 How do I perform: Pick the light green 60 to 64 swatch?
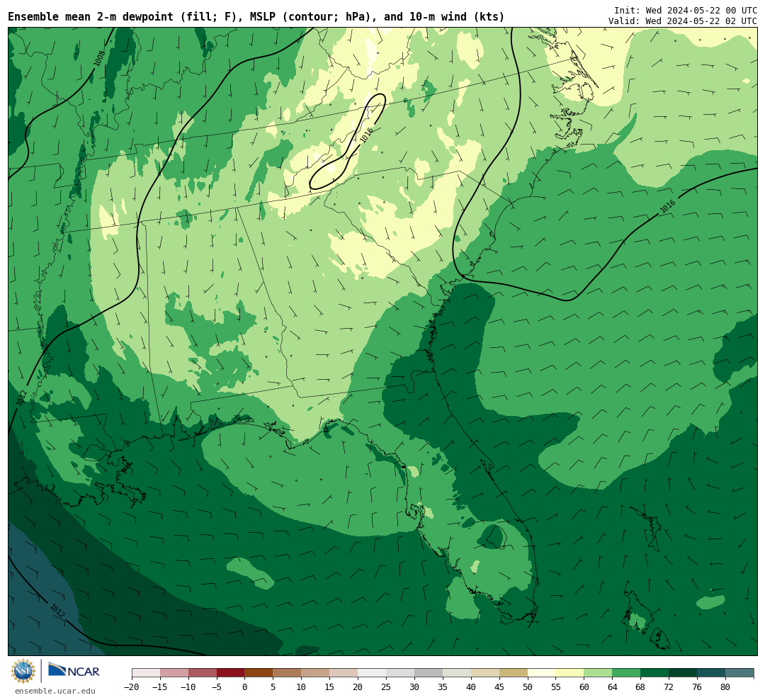click(598, 673)
